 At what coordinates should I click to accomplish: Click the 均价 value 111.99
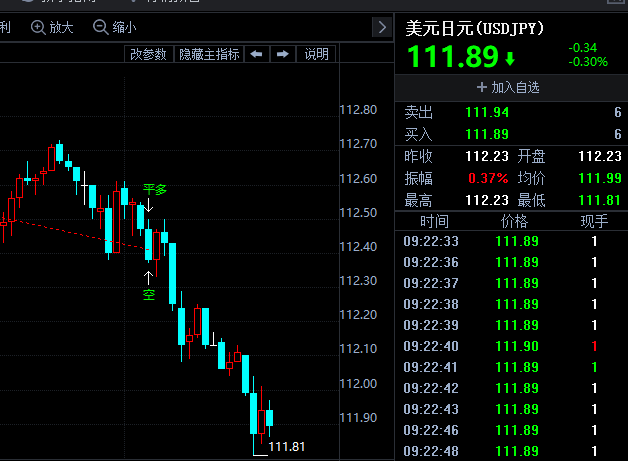pos(600,178)
